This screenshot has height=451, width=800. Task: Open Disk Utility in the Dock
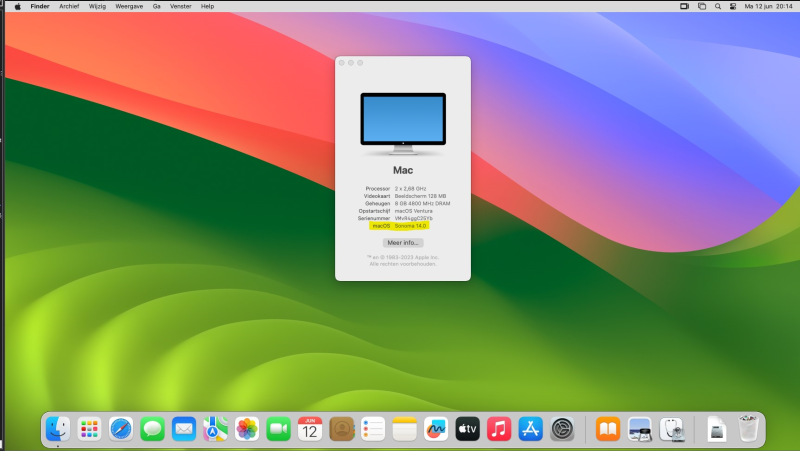(671, 429)
